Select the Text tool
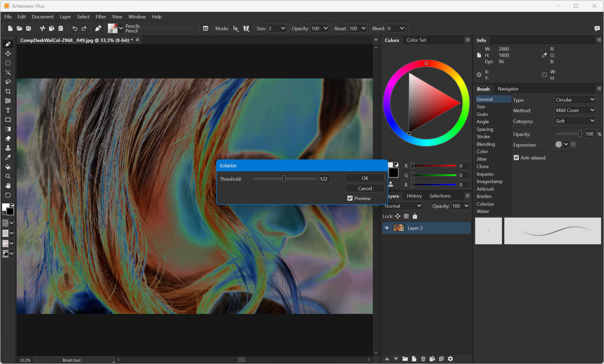This screenshot has width=604, height=364. pos(8,110)
